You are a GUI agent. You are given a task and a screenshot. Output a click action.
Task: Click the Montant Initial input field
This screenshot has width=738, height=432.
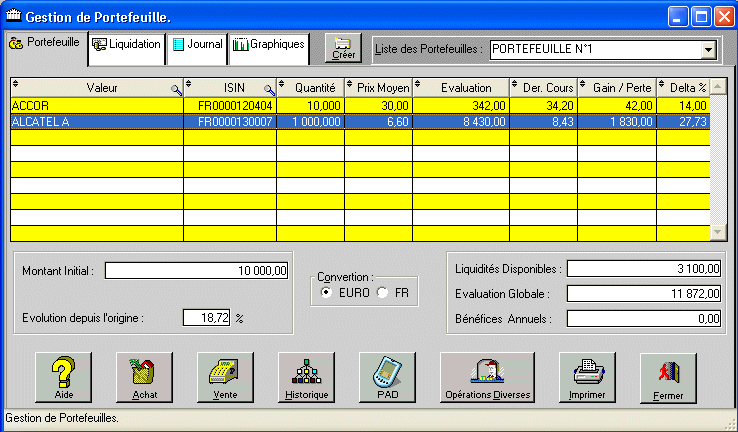pos(197,270)
